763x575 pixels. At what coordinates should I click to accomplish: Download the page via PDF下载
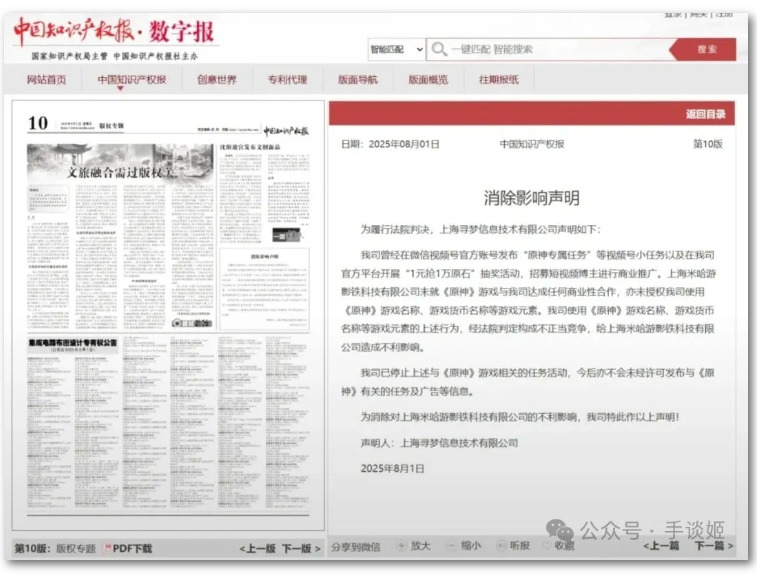[128, 549]
